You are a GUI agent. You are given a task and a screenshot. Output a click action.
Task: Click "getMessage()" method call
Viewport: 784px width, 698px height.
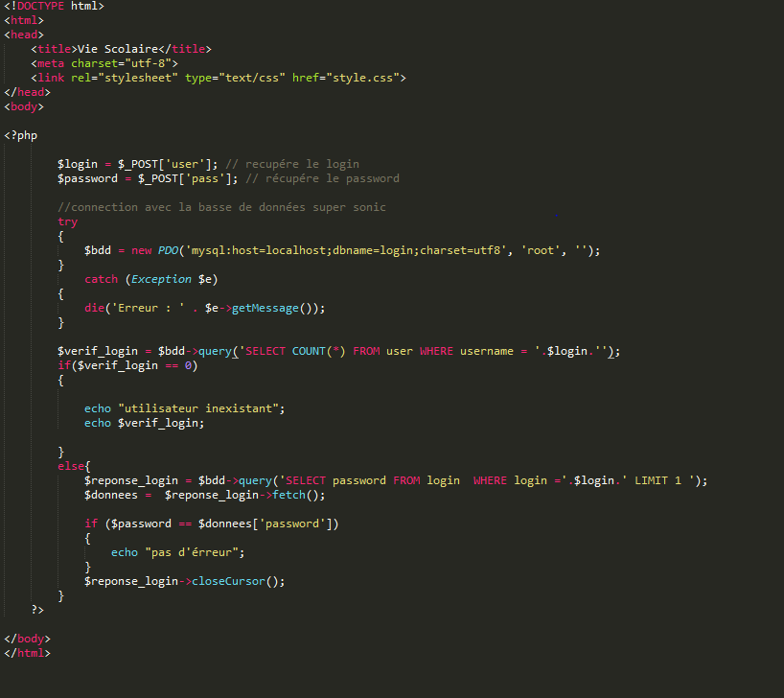coord(272,308)
